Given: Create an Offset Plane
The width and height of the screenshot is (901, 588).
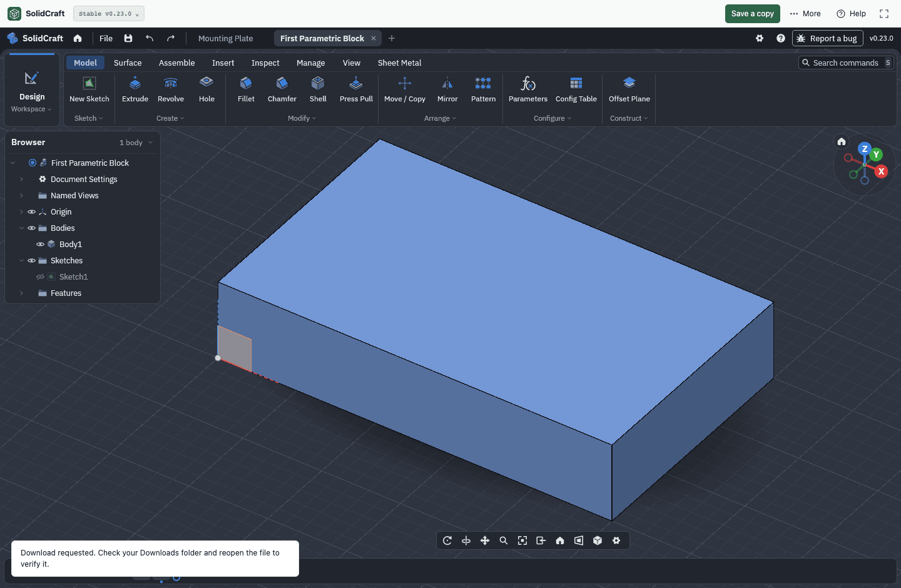Looking at the screenshot, I should click(629, 89).
